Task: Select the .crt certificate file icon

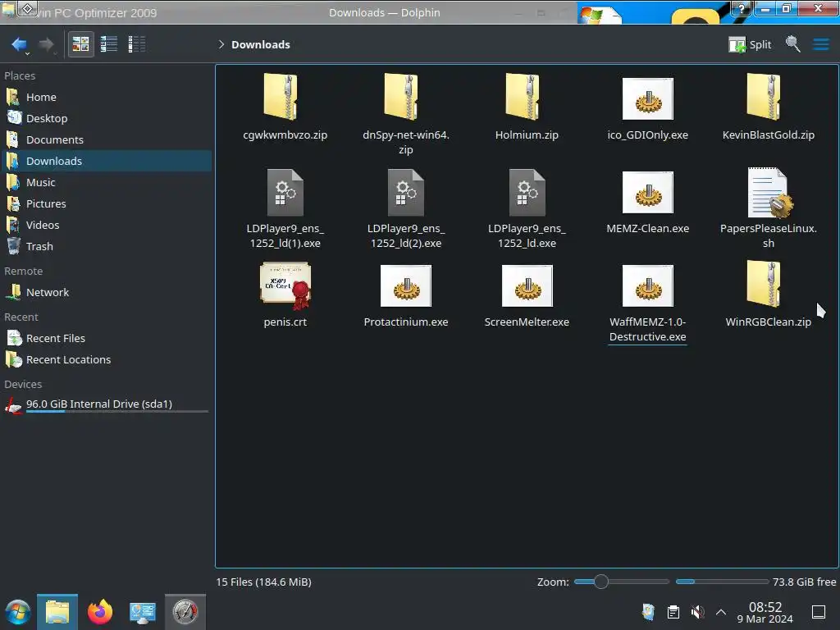Action: (285, 285)
